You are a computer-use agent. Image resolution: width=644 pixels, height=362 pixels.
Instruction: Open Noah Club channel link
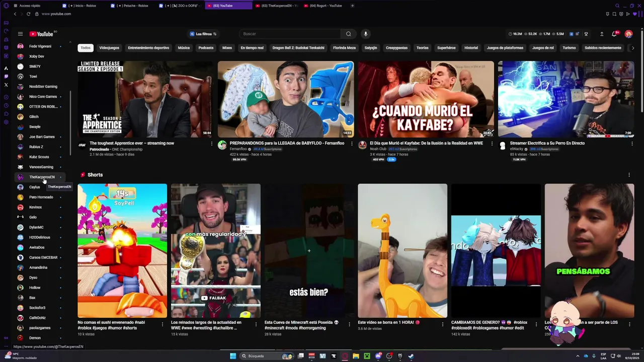coord(378,149)
